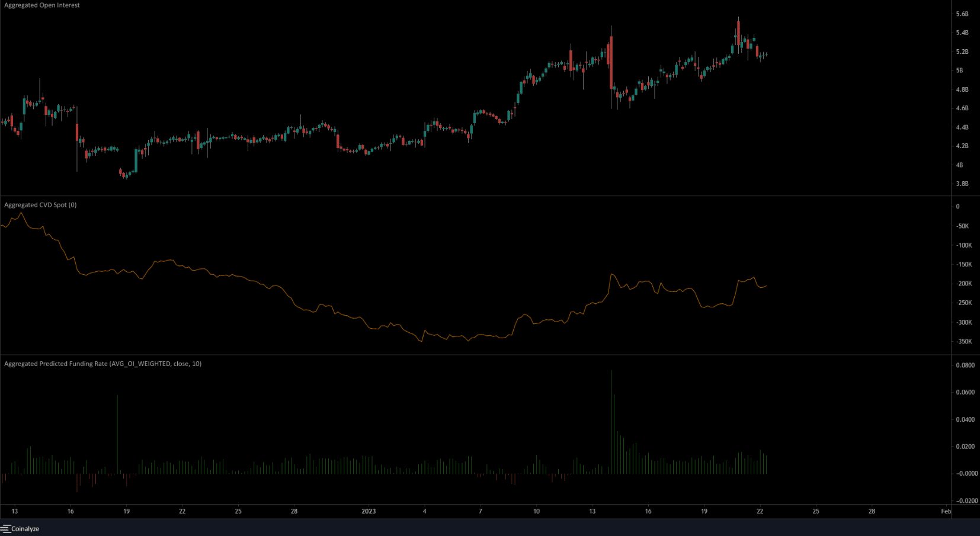Click date 7 on the time axis
The width and height of the screenshot is (980, 536).
pos(481,511)
